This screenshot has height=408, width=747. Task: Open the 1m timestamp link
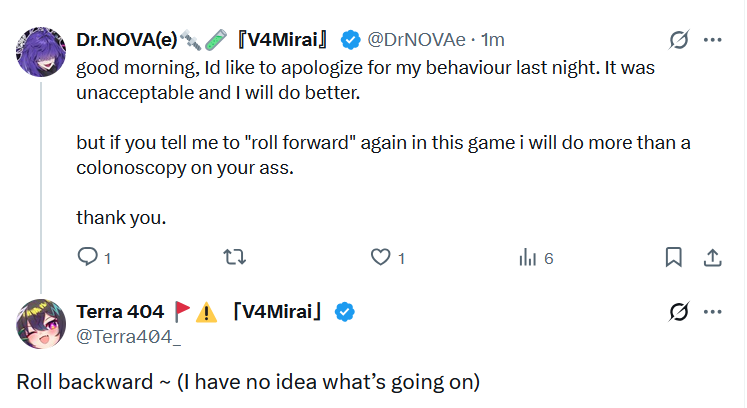tap(493, 40)
